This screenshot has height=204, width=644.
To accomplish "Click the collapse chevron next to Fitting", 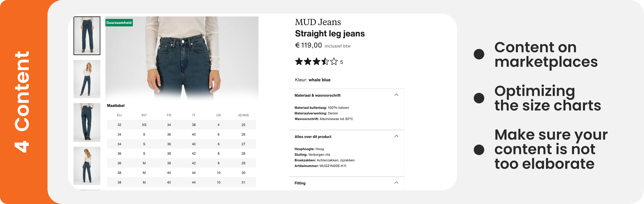I will 396,183.
